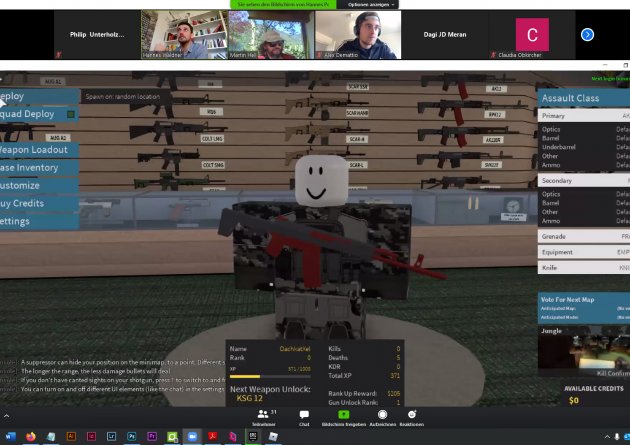Click the Rank Up Reward value
The width and height of the screenshot is (630, 445).
tap(394, 394)
